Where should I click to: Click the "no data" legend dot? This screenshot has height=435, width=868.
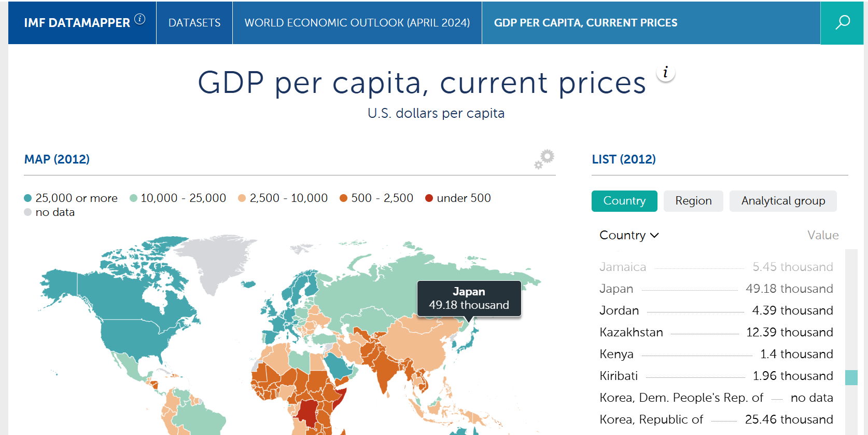(x=28, y=212)
